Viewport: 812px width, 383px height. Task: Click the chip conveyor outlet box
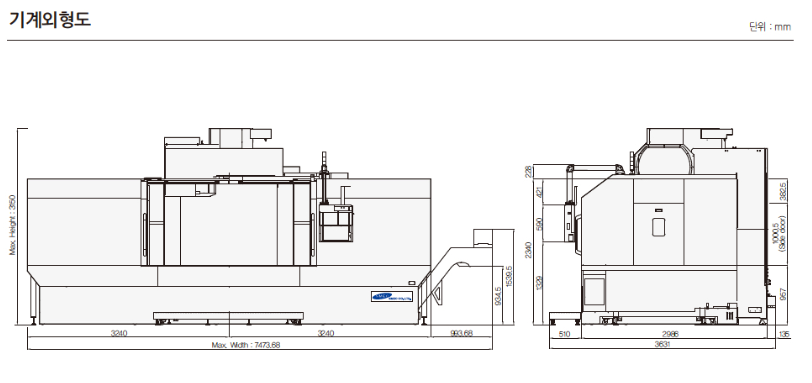click(483, 237)
